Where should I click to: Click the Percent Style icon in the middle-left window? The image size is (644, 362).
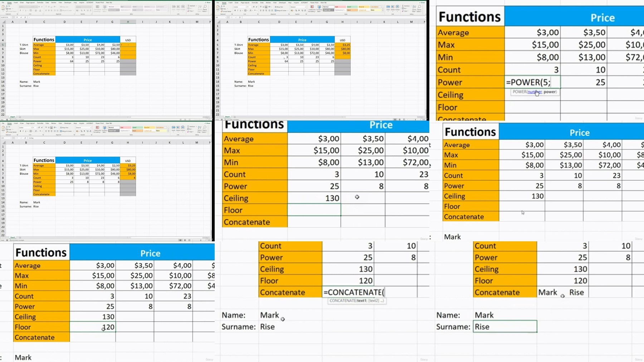[82, 131]
